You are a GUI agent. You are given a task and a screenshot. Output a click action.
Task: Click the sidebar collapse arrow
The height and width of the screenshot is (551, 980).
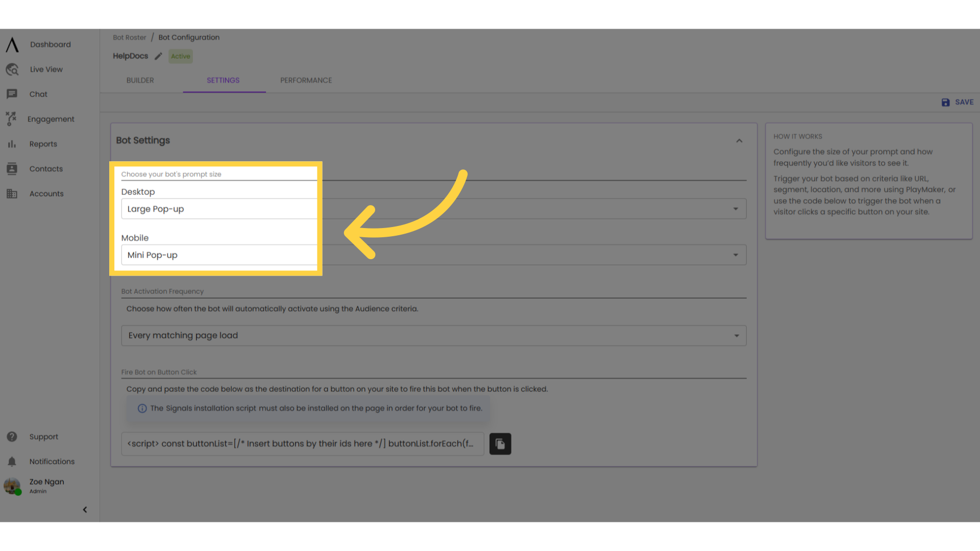85,509
